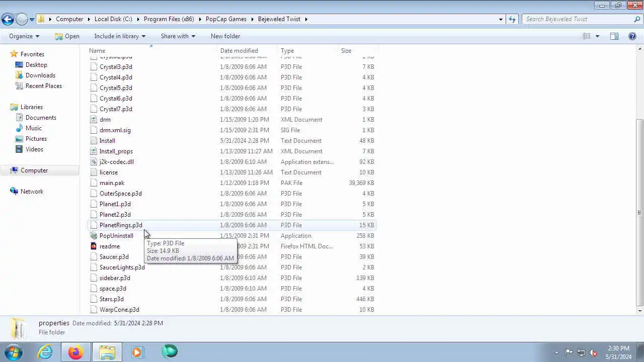
Task: Sort files by the Name column header
Action: point(152,51)
